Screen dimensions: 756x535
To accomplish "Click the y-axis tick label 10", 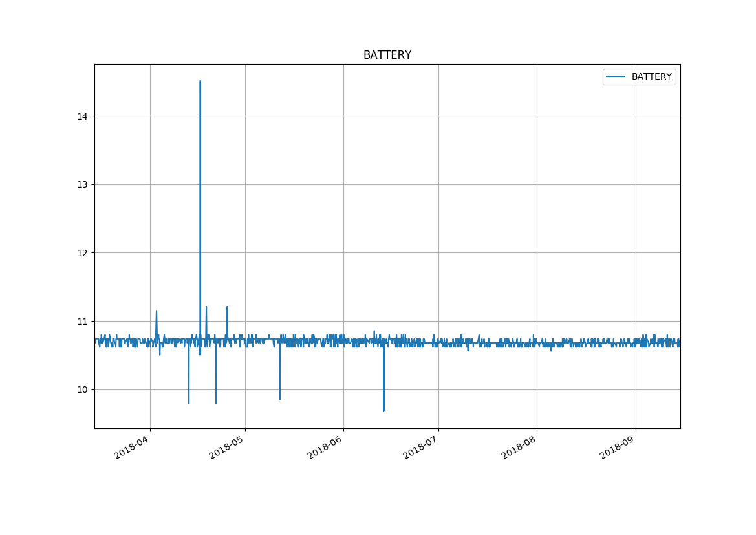I will (82, 389).
